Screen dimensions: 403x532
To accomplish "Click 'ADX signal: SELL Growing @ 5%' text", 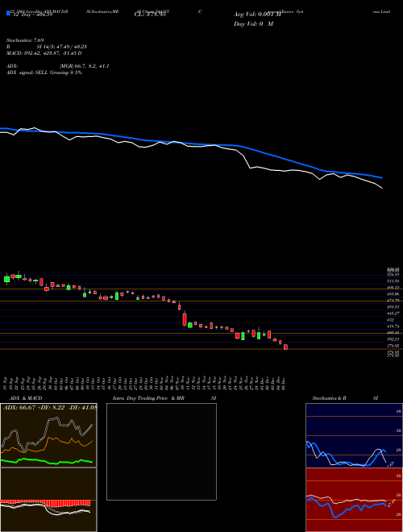I will tap(44, 73).
